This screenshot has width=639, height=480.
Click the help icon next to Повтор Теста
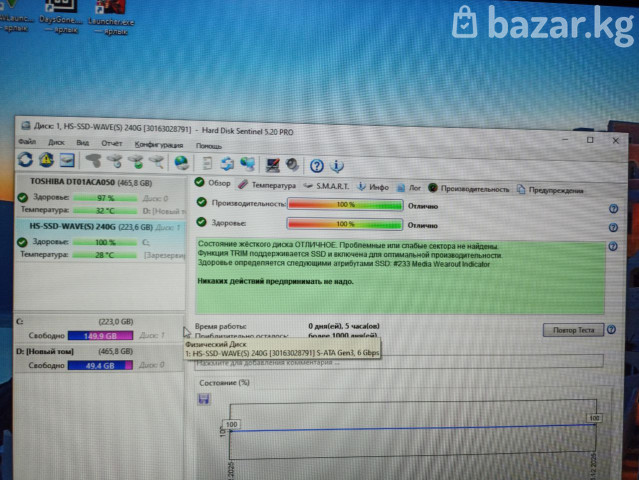(611, 330)
